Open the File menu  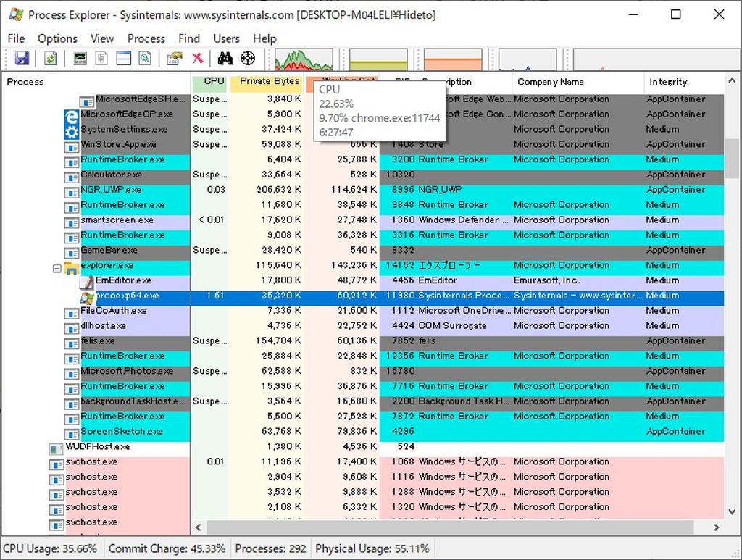point(15,38)
